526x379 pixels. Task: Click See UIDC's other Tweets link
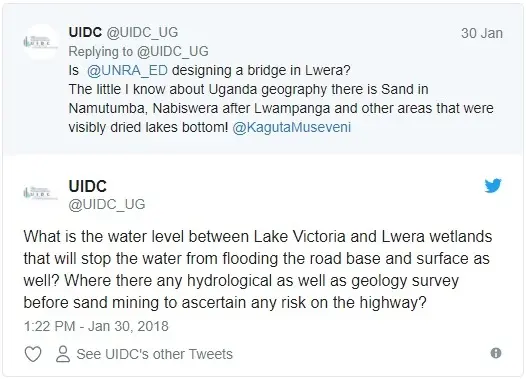coord(154,354)
